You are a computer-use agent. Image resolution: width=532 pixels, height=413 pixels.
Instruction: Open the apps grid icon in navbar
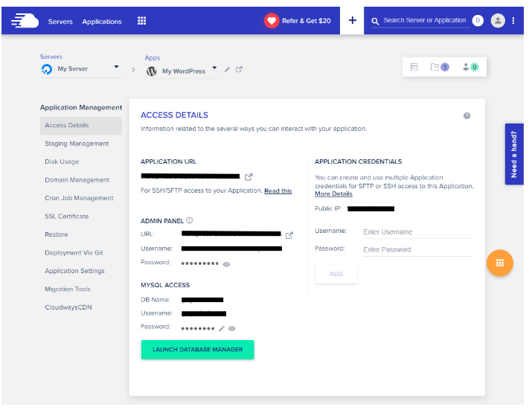click(142, 21)
